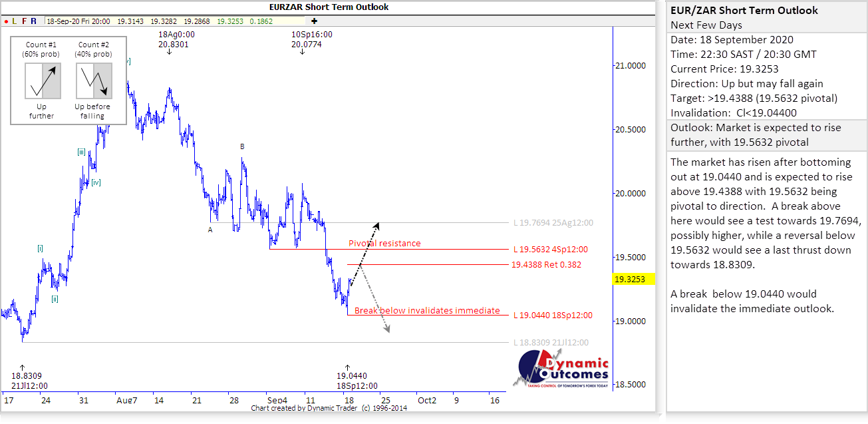This screenshot has width=868, height=424.
Task: Click the 'Chart created by Dynamic Trader' credit
Action: [329, 408]
